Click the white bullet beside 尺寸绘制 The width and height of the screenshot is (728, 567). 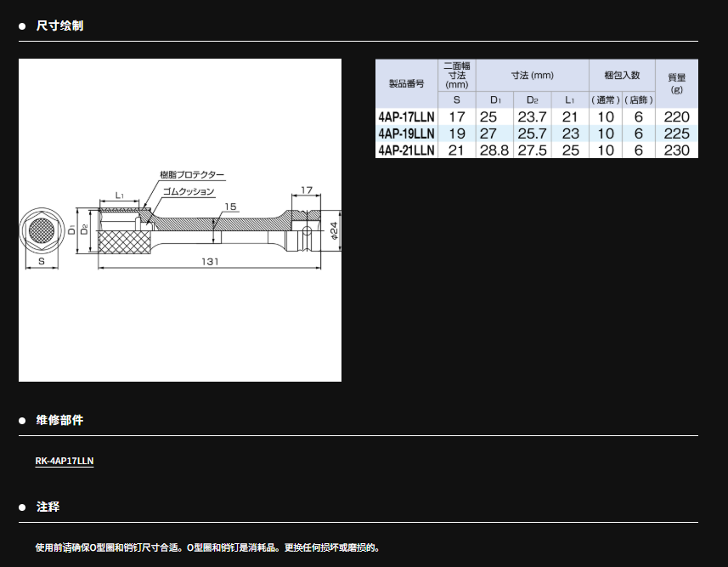click(x=23, y=26)
